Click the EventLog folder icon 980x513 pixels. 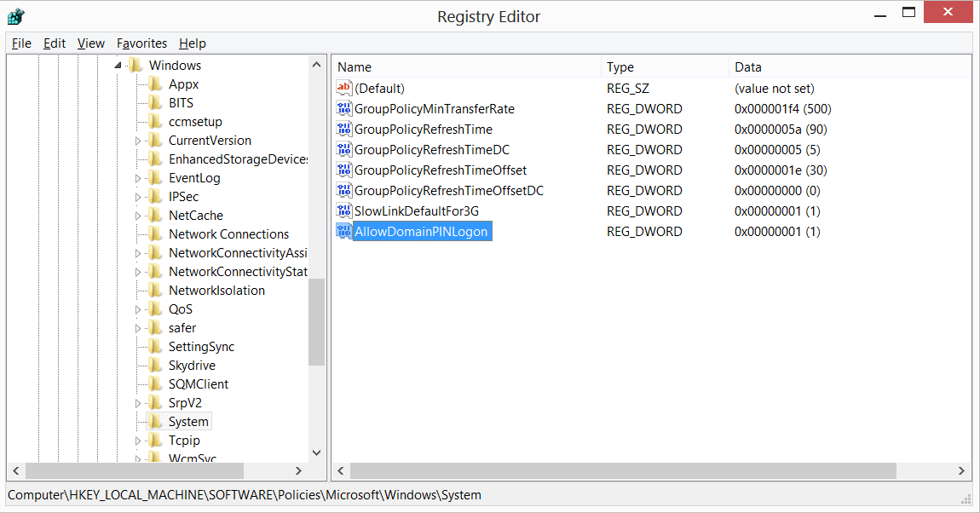coord(155,177)
